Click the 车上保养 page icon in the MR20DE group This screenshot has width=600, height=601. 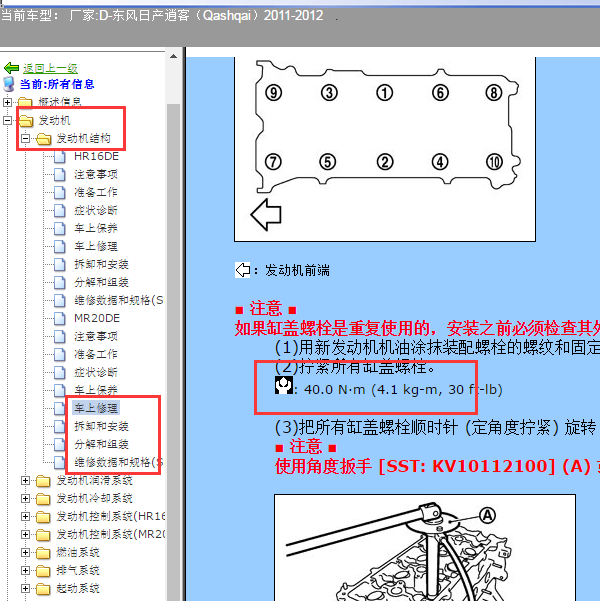pos(59,390)
